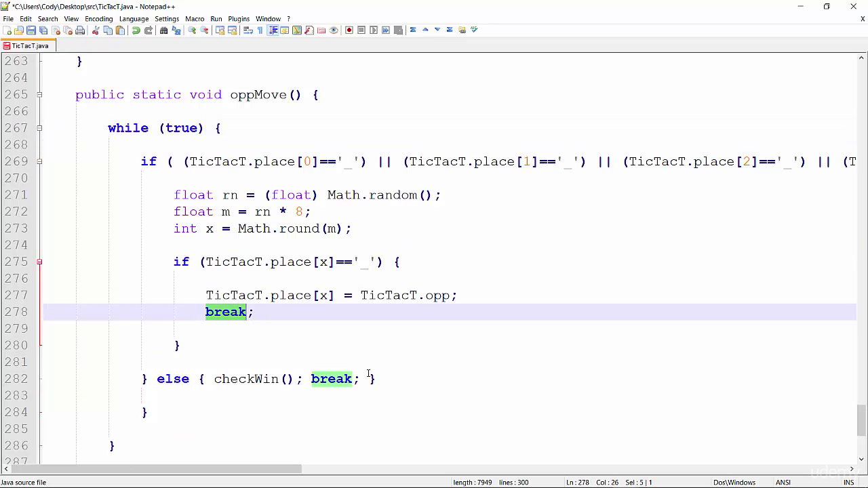Click the Copy toolbar icon

click(108, 30)
